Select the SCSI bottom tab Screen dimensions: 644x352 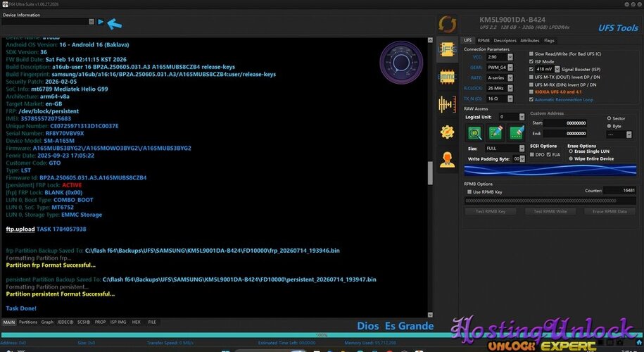(84, 322)
